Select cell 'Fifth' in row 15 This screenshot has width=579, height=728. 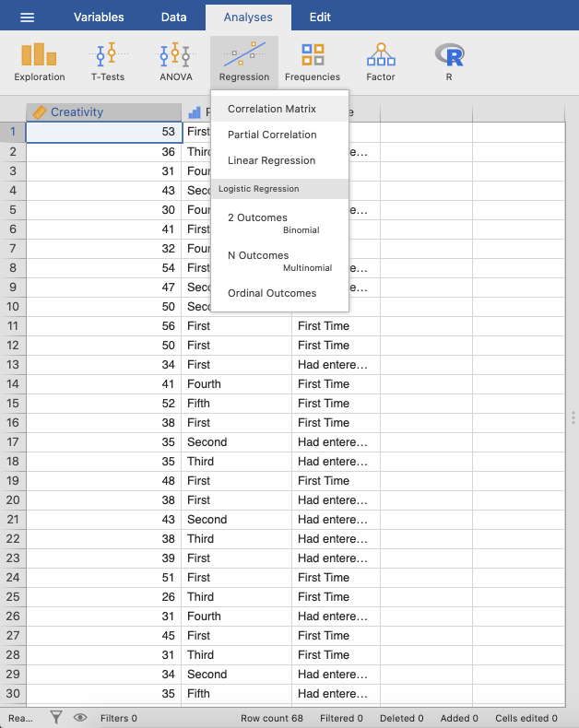tap(237, 403)
